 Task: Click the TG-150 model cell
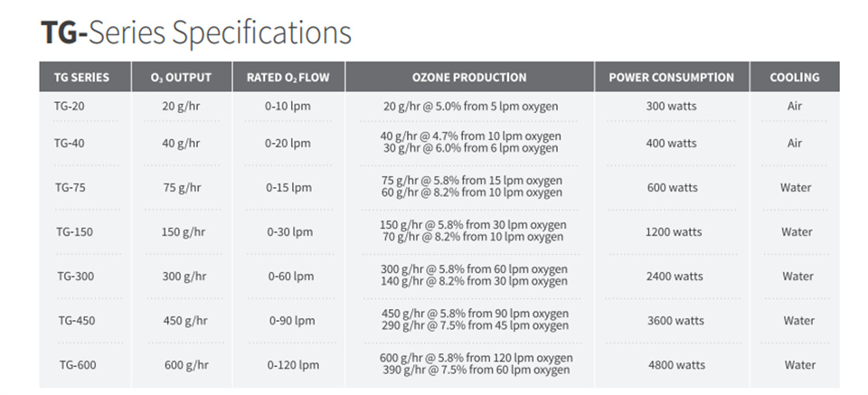click(74, 231)
